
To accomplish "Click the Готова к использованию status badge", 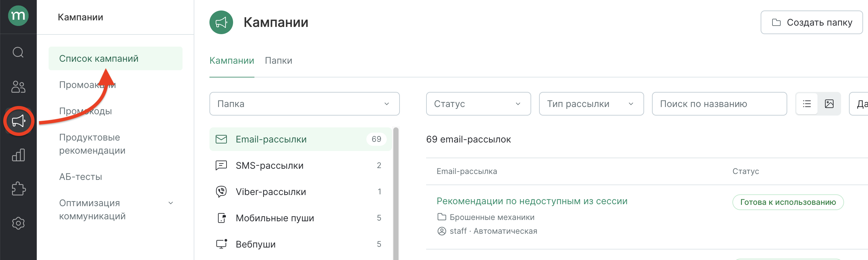I will (788, 202).
